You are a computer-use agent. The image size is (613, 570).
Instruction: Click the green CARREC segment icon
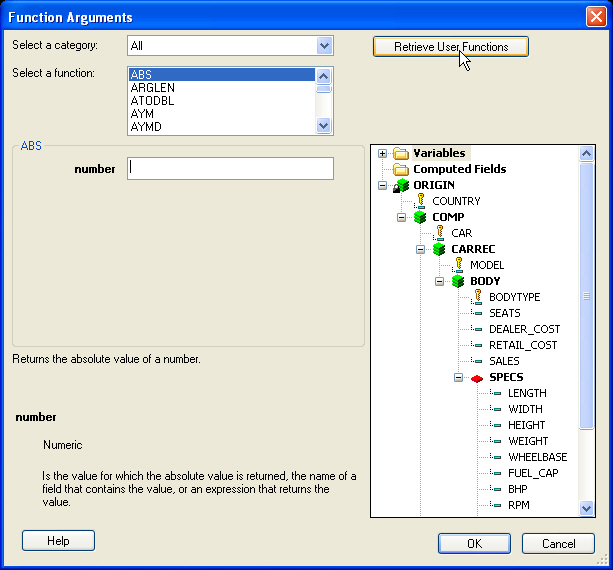(x=439, y=250)
